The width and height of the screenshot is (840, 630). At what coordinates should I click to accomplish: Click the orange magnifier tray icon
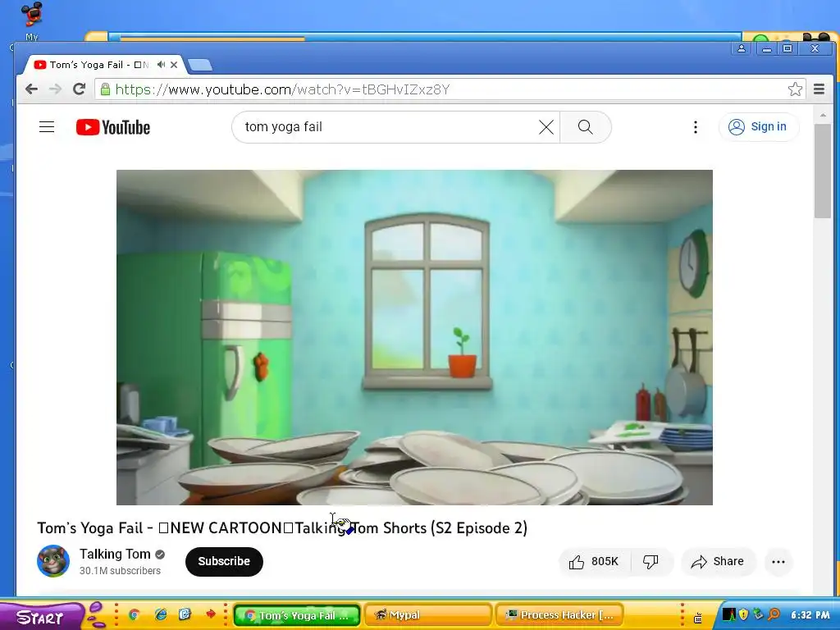pos(774,614)
